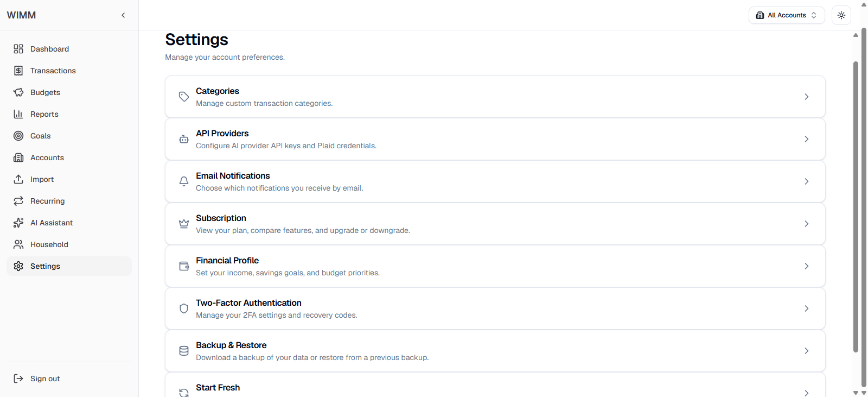This screenshot has height=397, width=868.
Task: Open the AI Assistant sparkle icon
Action: pos(18,223)
